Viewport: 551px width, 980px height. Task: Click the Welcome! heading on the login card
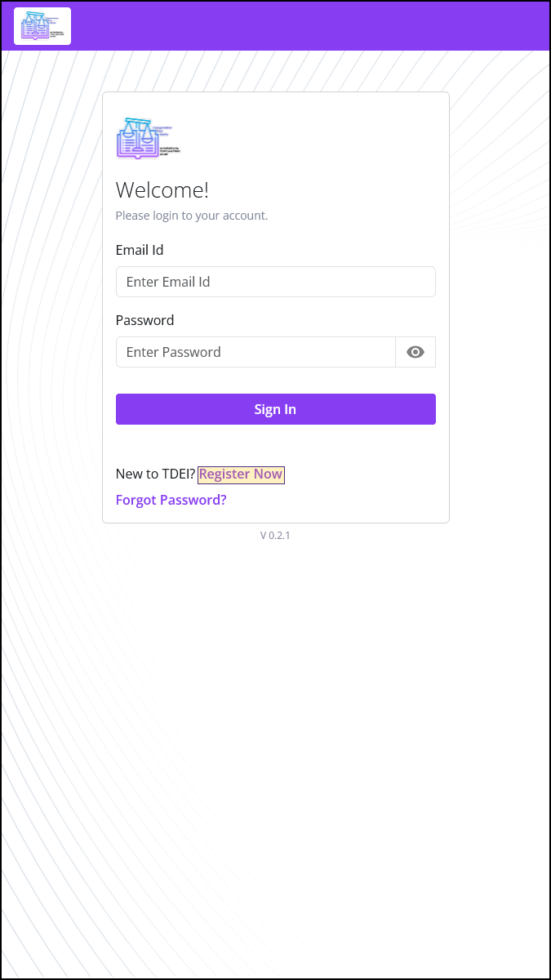(162, 189)
